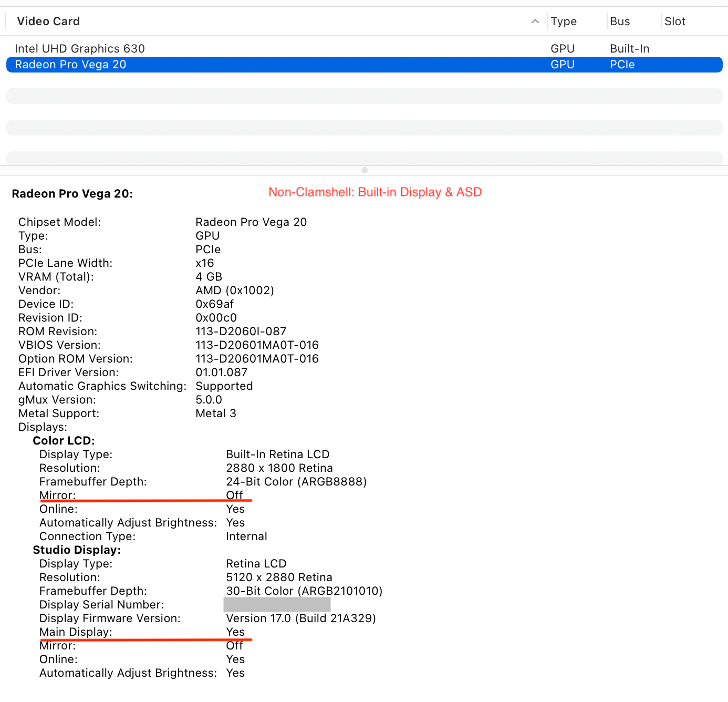Screen dimensions: 728x702
Task: Click the '30-Bit Color (ARGB2101010)' framebuffer value
Action: tap(305, 591)
